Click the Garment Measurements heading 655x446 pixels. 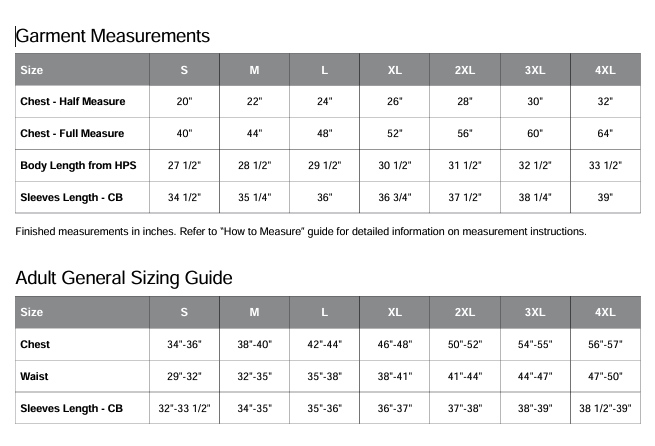(x=113, y=36)
